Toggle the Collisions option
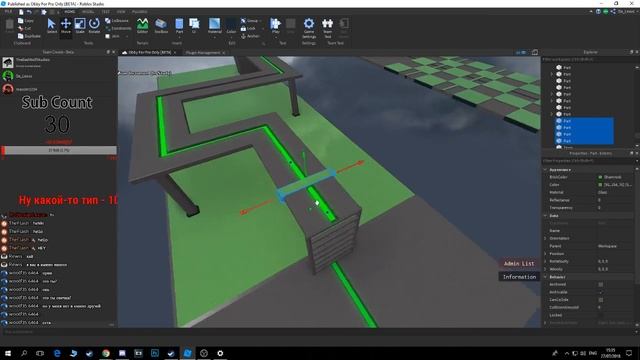This screenshot has width=640, height=360. pos(117,20)
